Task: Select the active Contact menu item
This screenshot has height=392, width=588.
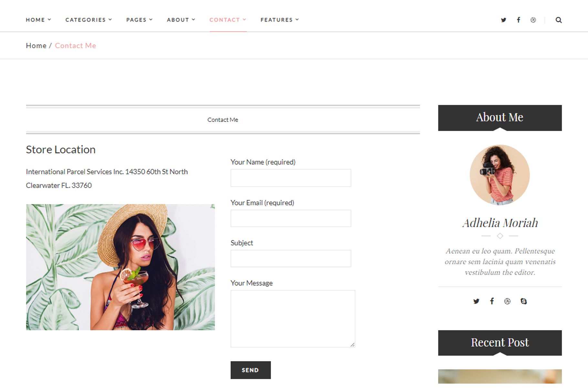Action: pyautogui.click(x=228, y=20)
